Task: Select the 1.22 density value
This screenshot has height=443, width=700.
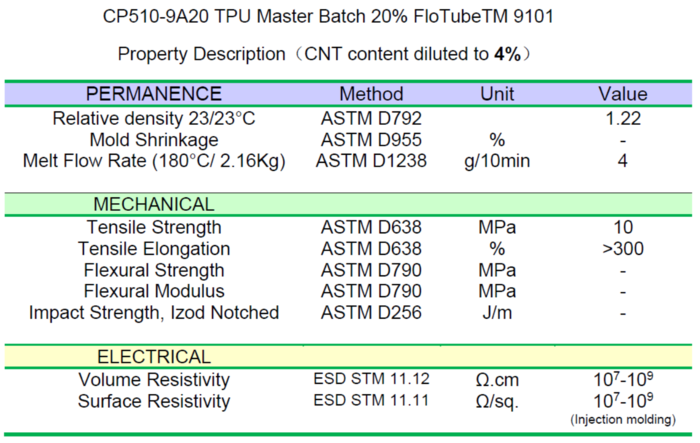Action: (623, 118)
